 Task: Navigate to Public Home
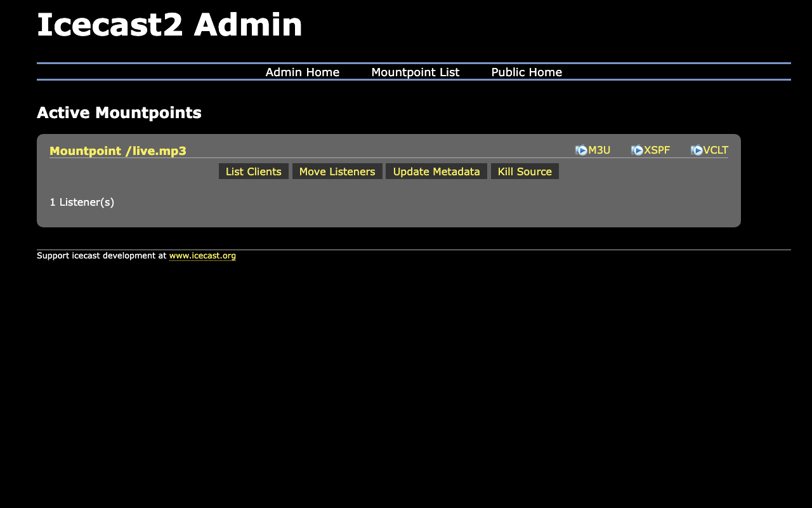tap(527, 72)
